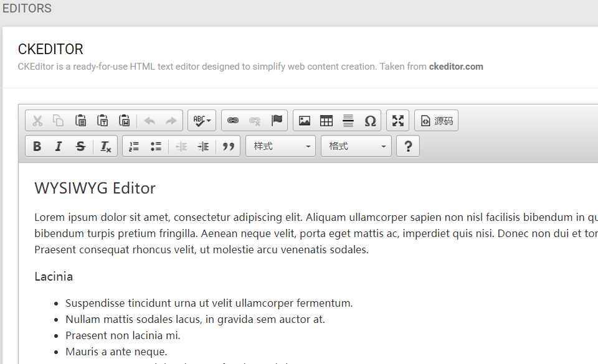This screenshot has height=364, width=598.
Task: Click the 'Mauris a ante neque.' list item
Action: coord(116,352)
